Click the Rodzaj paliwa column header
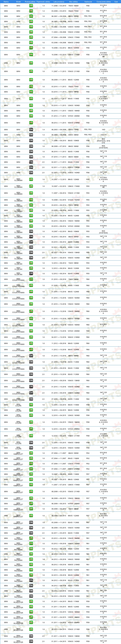The image size is (121, 644). (30, 2)
